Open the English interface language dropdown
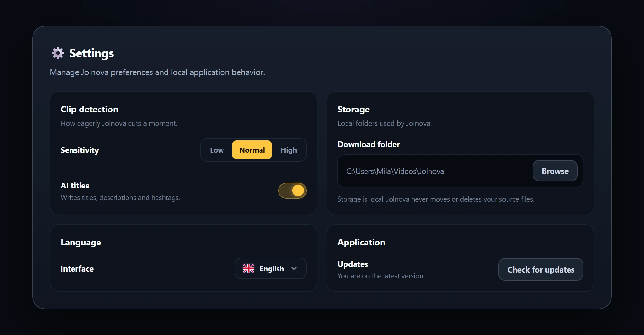 pyautogui.click(x=270, y=268)
